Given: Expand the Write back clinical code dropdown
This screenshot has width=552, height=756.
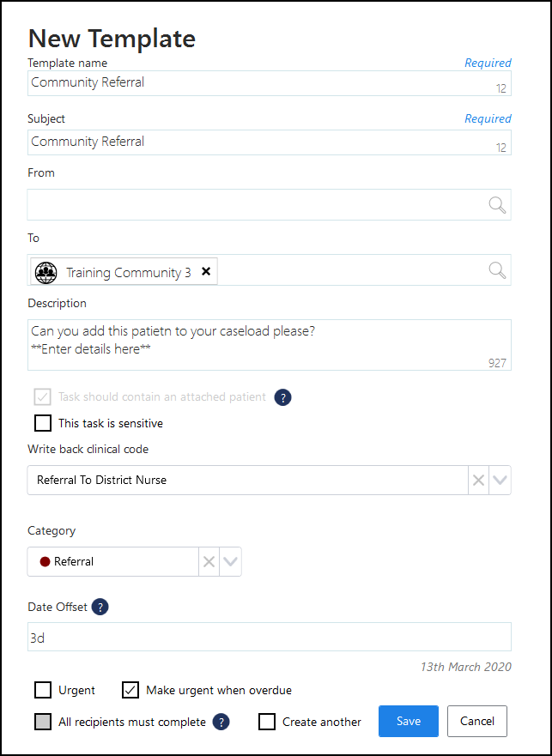Looking at the screenshot, I should tap(500, 481).
